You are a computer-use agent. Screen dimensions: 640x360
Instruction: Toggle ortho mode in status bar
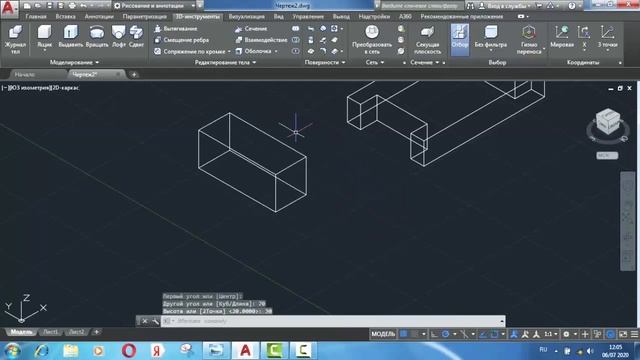coord(434,334)
